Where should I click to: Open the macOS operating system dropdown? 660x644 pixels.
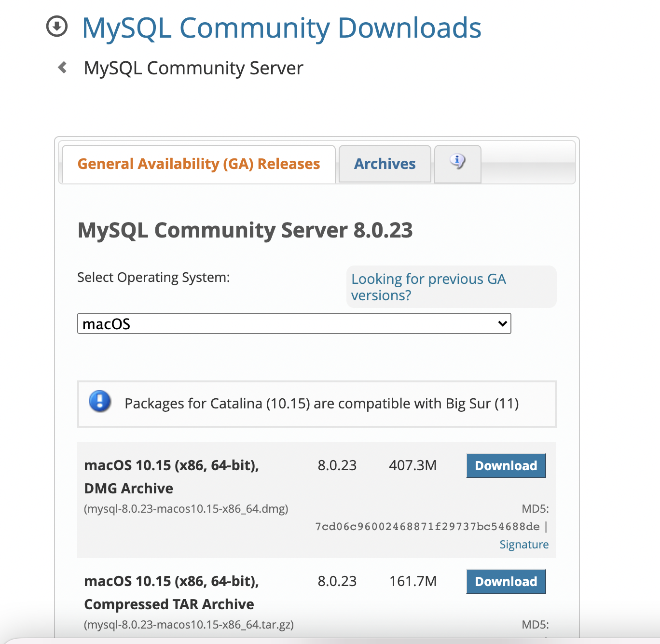point(294,323)
